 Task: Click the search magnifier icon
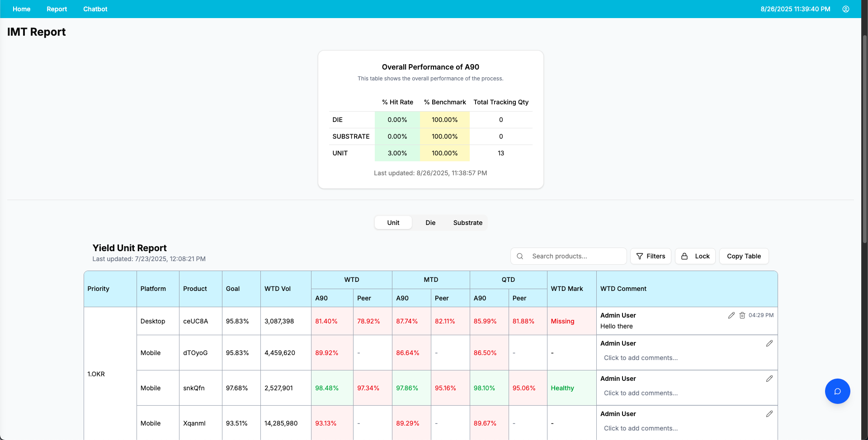pyautogui.click(x=520, y=256)
